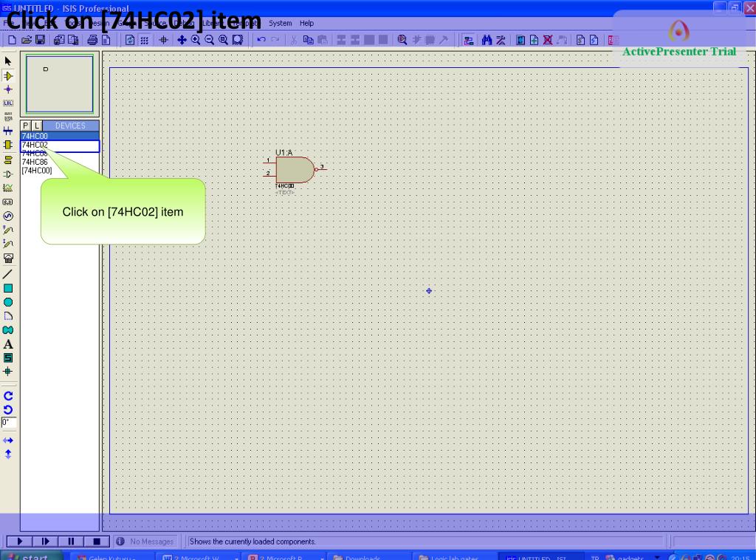Stop the simulation

pos(97,542)
